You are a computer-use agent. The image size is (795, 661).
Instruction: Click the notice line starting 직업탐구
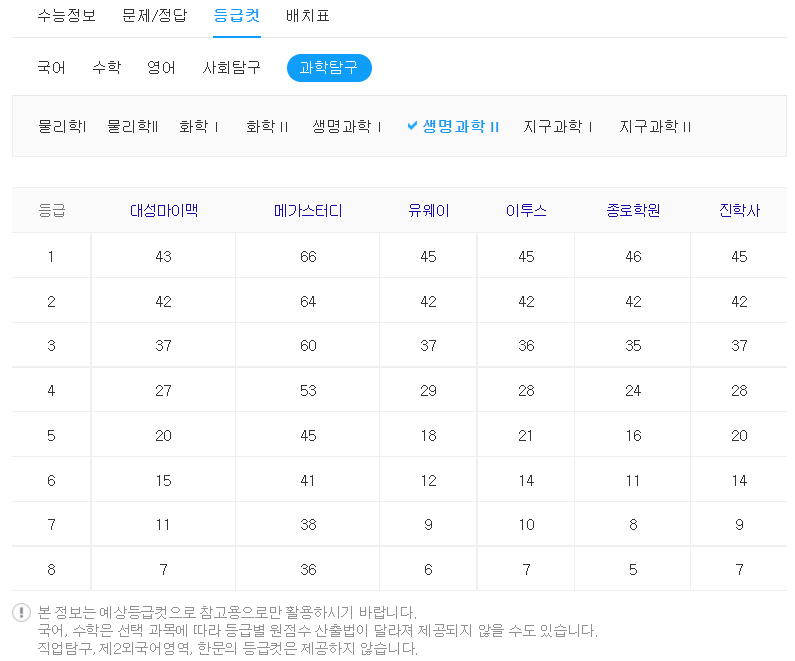click(227, 648)
